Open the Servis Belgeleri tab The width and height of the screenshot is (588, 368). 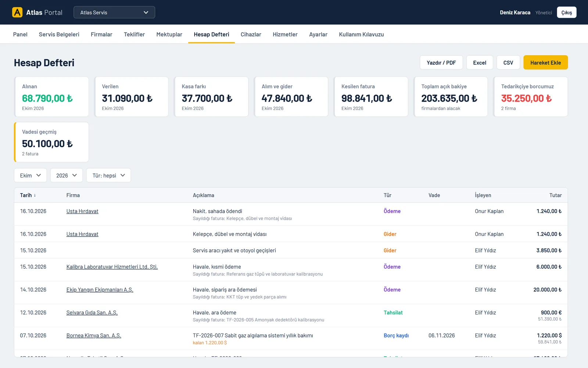[x=59, y=34]
